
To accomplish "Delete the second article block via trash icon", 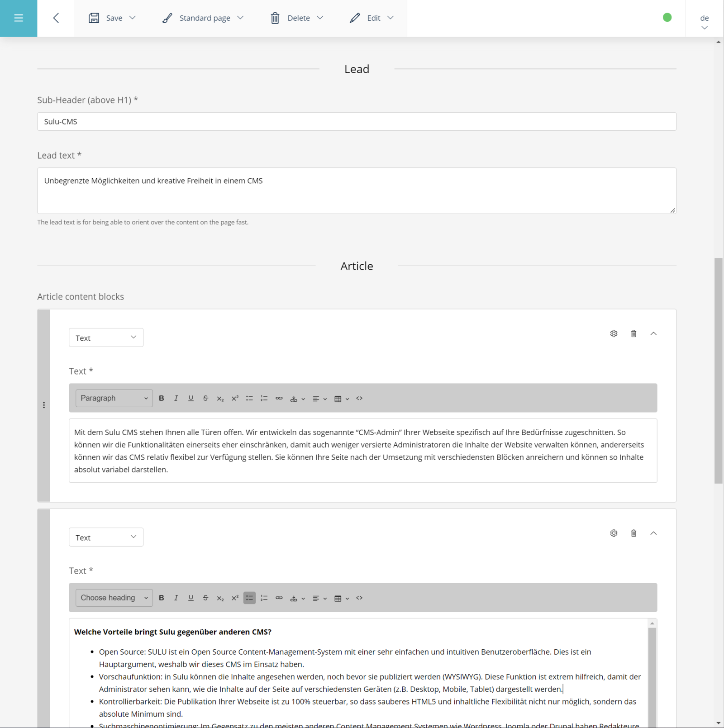I will [x=633, y=533].
